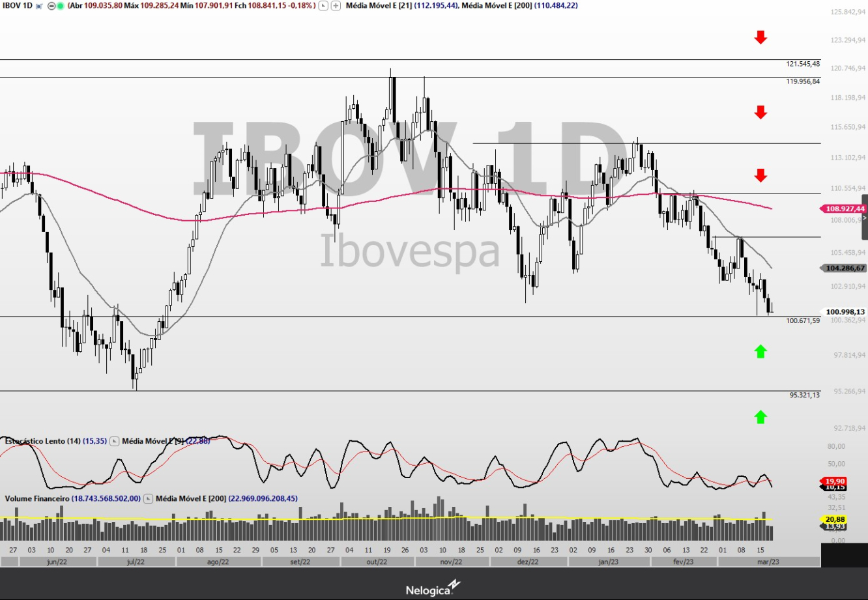The image size is (868, 600).
Task: Click the Volume Financeiro indicator label
Action: pos(36,498)
